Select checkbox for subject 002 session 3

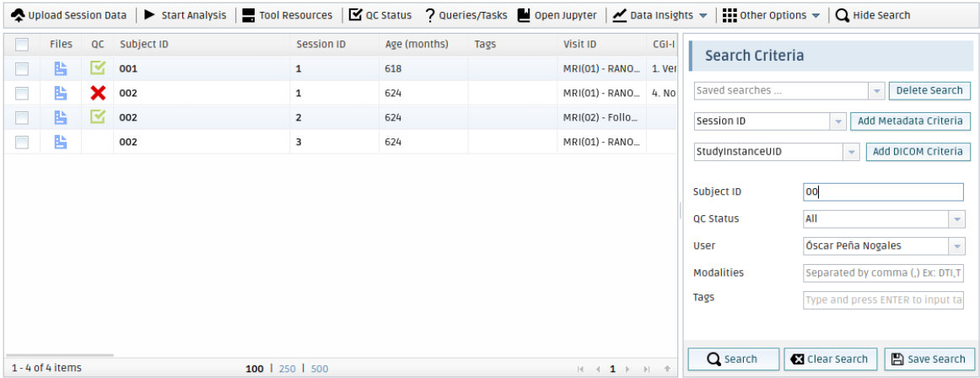tap(22, 142)
